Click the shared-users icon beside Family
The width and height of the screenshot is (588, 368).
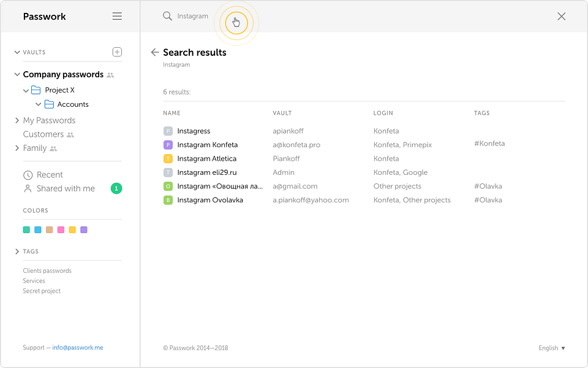coord(53,148)
